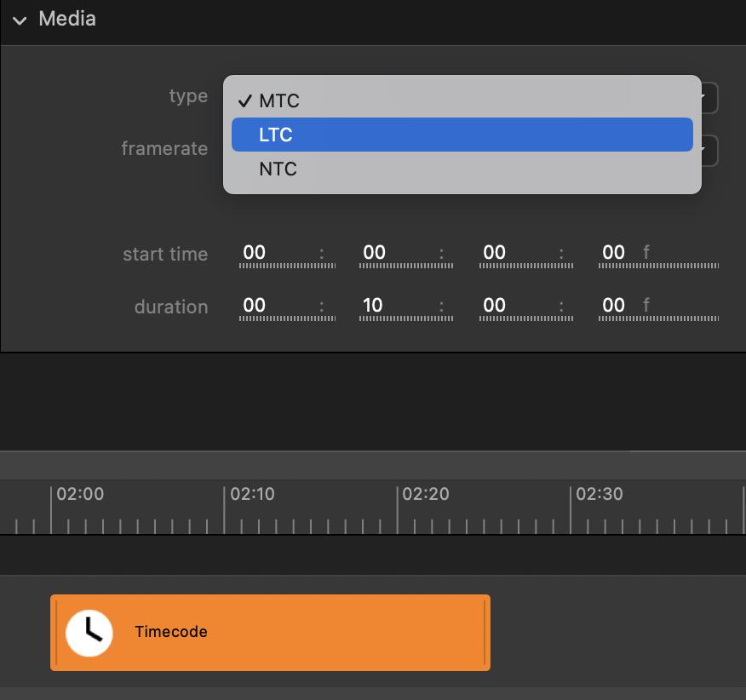Jump to 02:20 on the timeline ruler
Image resolution: width=746 pixels, height=700 pixels.
coord(398,508)
